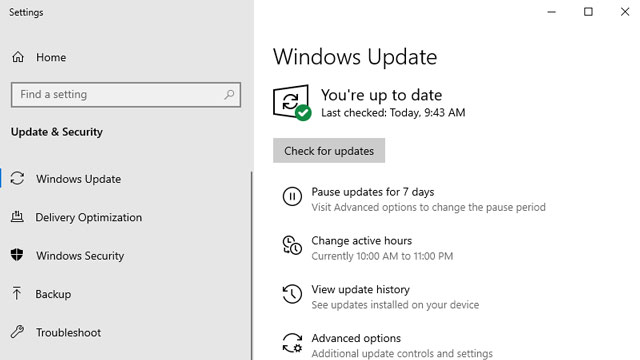Minimize the Settings window
The width and height of the screenshot is (640, 360).
551,12
